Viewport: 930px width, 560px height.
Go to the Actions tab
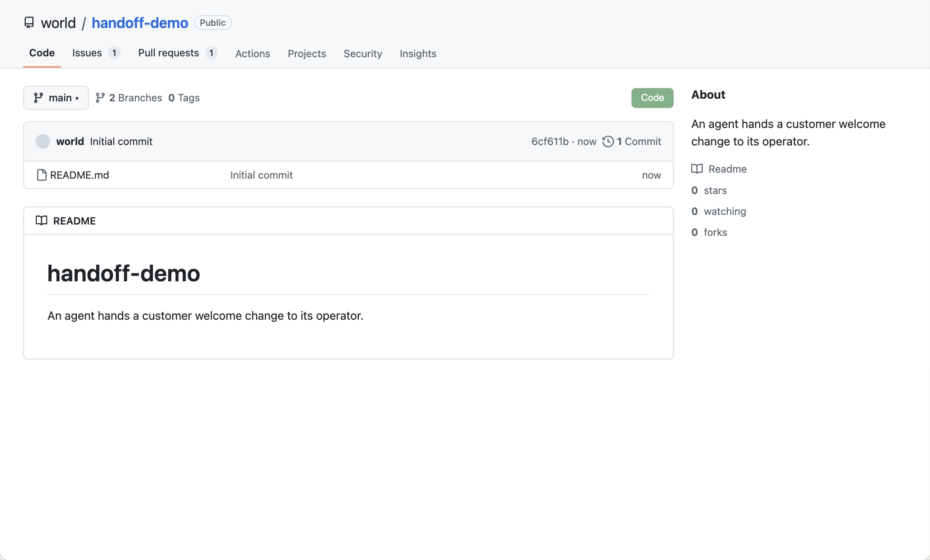[x=253, y=54]
